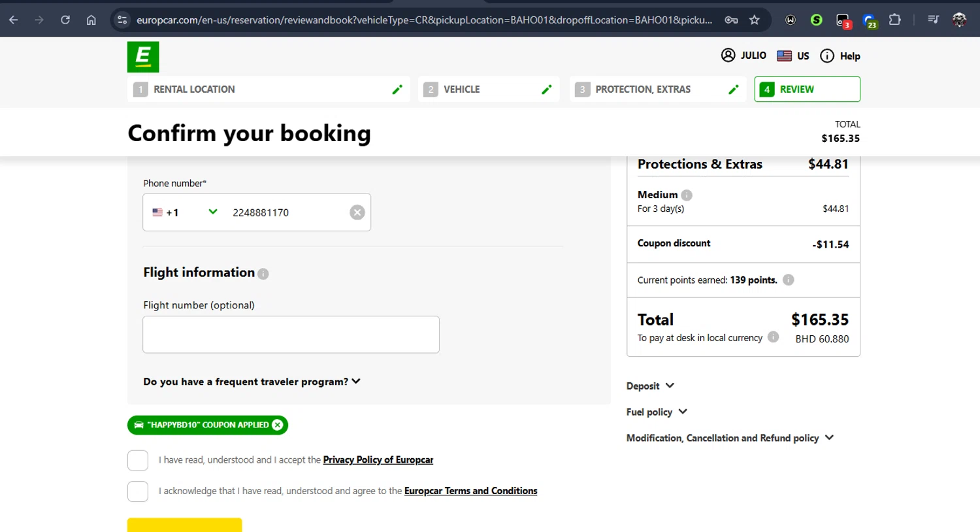This screenshot has height=532, width=980.
Task: Open media controls icon in toolbar
Action: 934,20
